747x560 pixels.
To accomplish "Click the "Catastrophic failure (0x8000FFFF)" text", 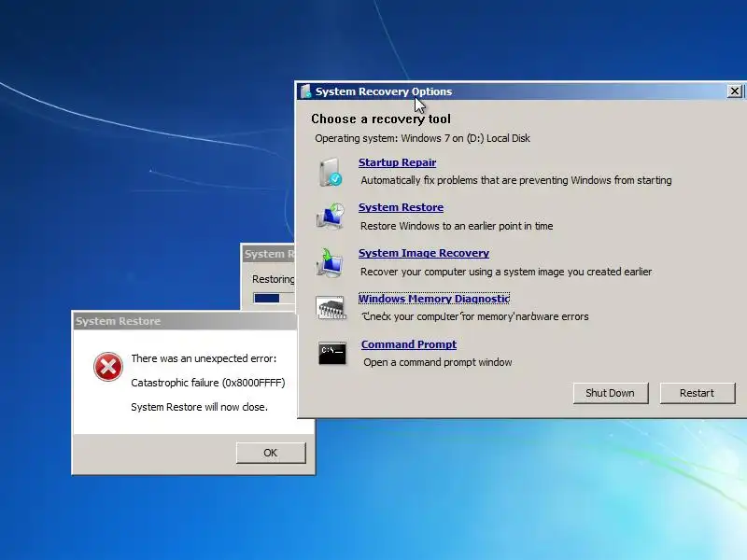I will pyautogui.click(x=207, y=383).
